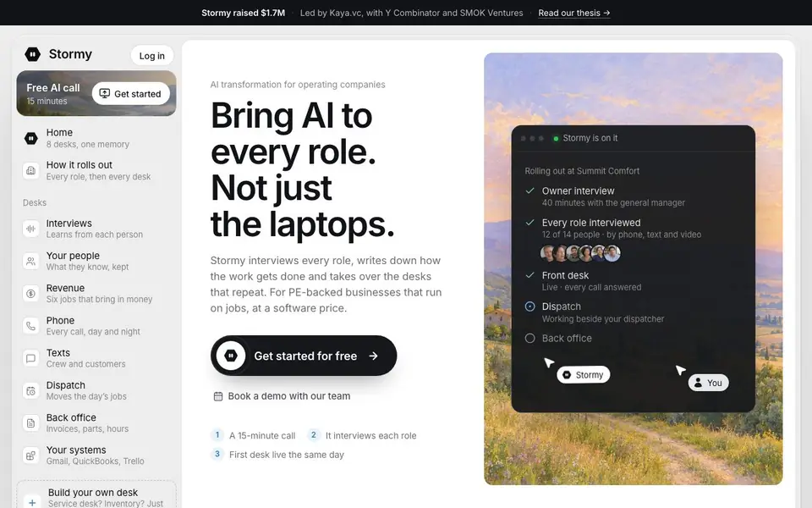812x508 pixels.
Task: Click the Owner interview checkmark icon
Action: 529,190
